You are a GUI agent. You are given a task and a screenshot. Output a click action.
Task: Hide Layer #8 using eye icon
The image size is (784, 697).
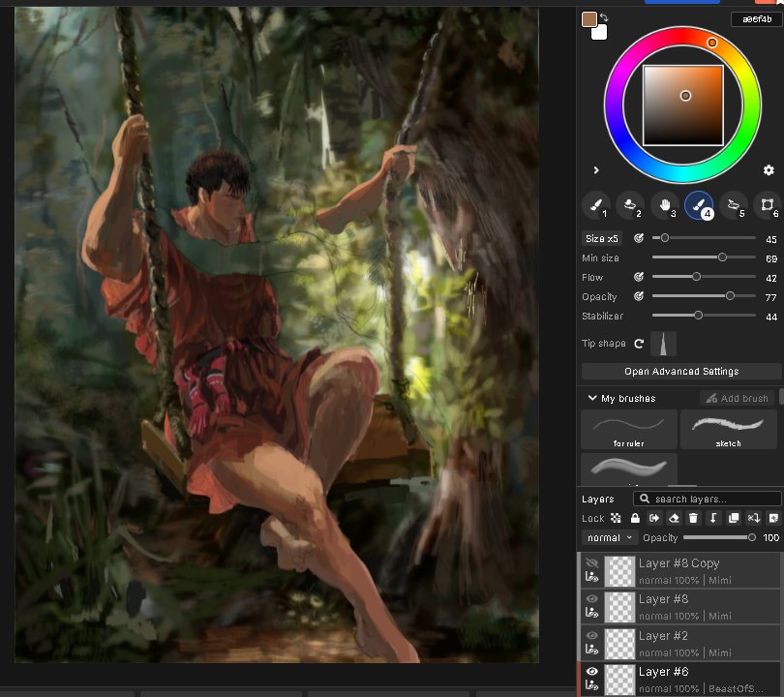[592, 599]
